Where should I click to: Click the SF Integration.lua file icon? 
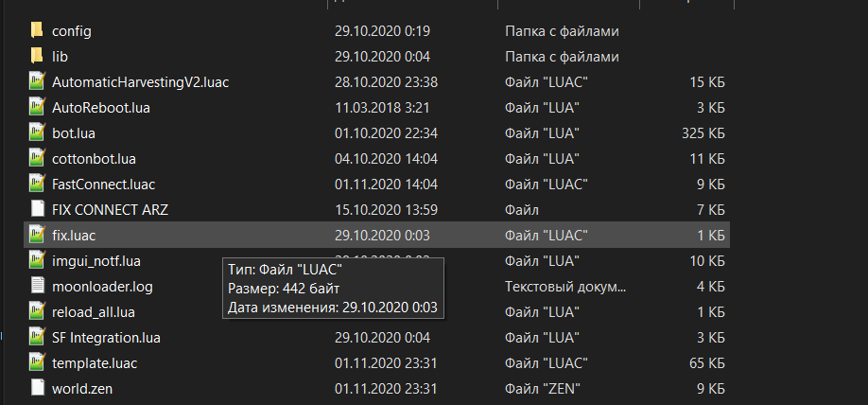37,336
